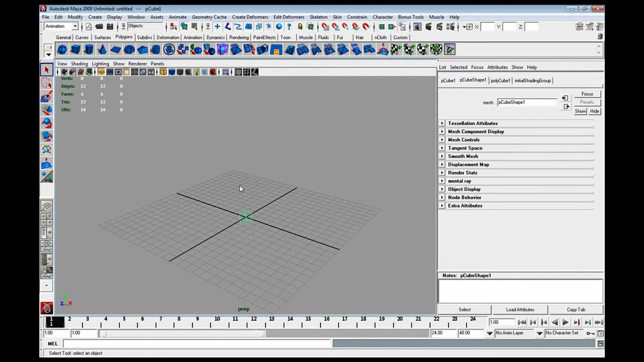
Task: Select the polygon sphere shelf icon
Action: [62, 49]
